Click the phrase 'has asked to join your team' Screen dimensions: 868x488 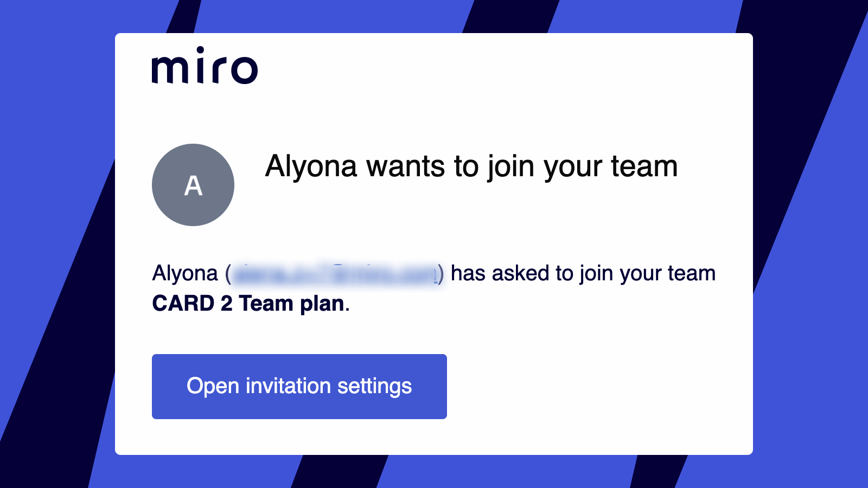pyautogui.click(x=583, y=273)
